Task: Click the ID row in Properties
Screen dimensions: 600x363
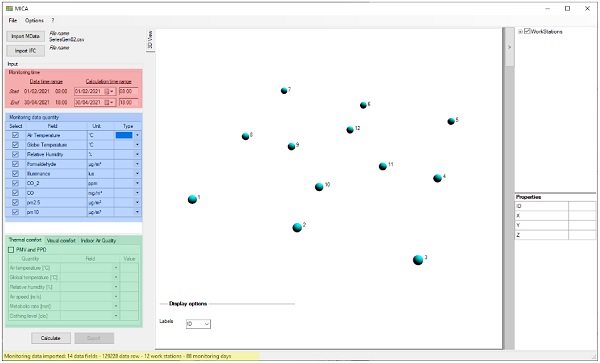Action: [x=555, y=206]
